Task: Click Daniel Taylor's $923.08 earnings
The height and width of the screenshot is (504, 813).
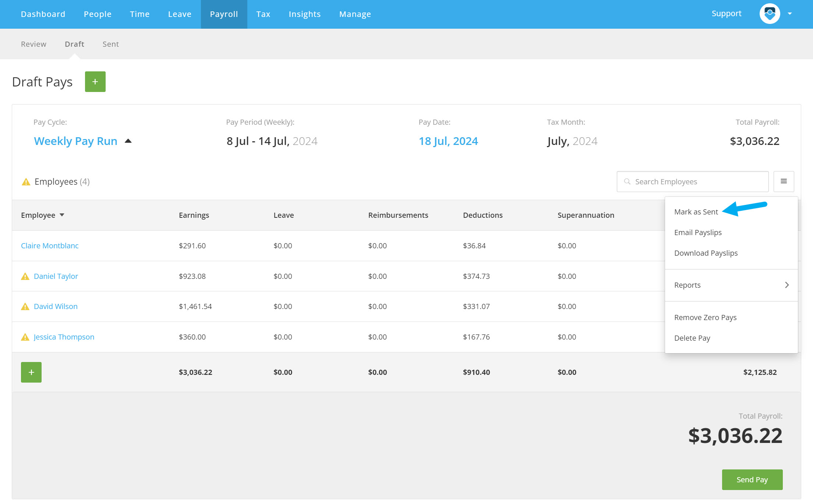Action: point(192,276)
